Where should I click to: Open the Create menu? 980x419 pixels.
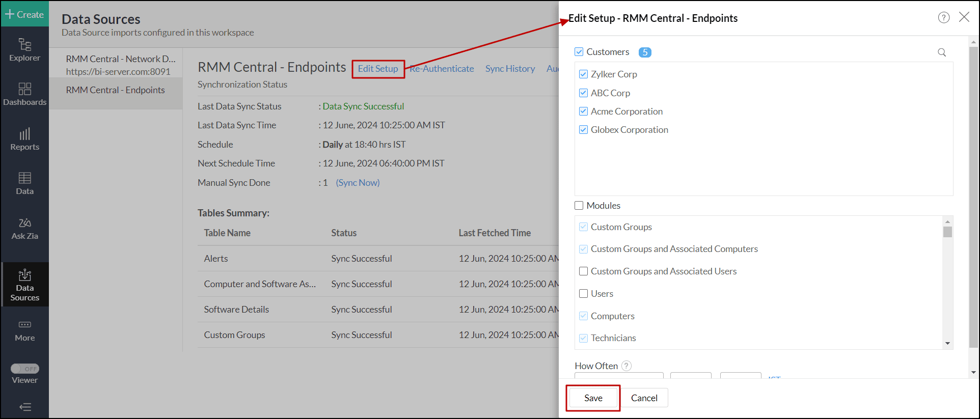click(x=24, y=15)
